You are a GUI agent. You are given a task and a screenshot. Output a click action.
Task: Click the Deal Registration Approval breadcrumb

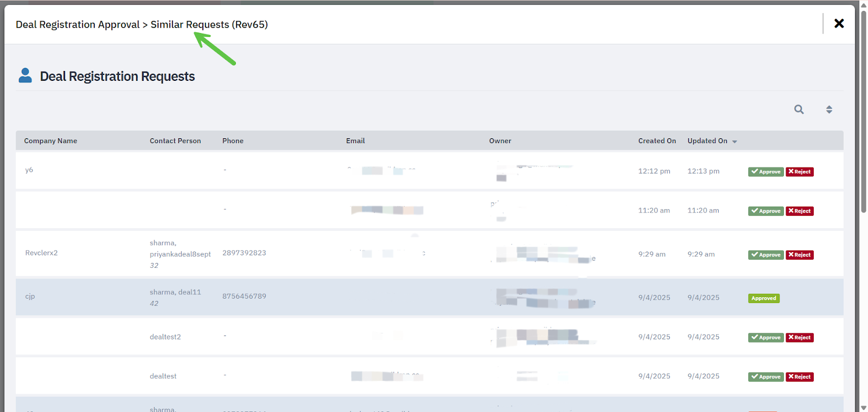pyautogui.click(x=78, y=24)
